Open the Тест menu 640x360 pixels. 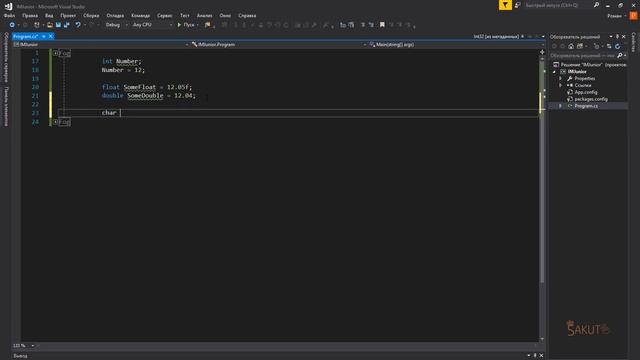point(184,16)
